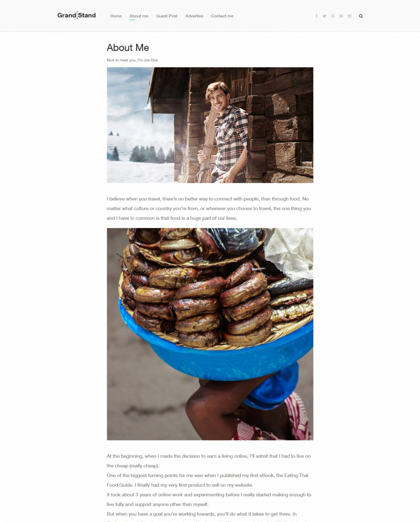Open the search magnifier icon
The height and width of the screenshot is (522, 420).
pyautogui.click(x=361, y=16)
